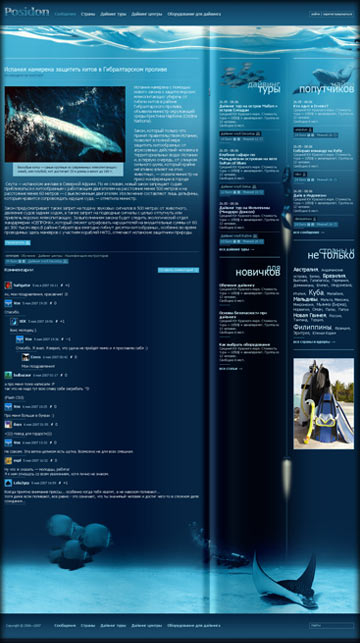Click the Posidon logo in header
This screenshot has width=360, height=643.
27,12
